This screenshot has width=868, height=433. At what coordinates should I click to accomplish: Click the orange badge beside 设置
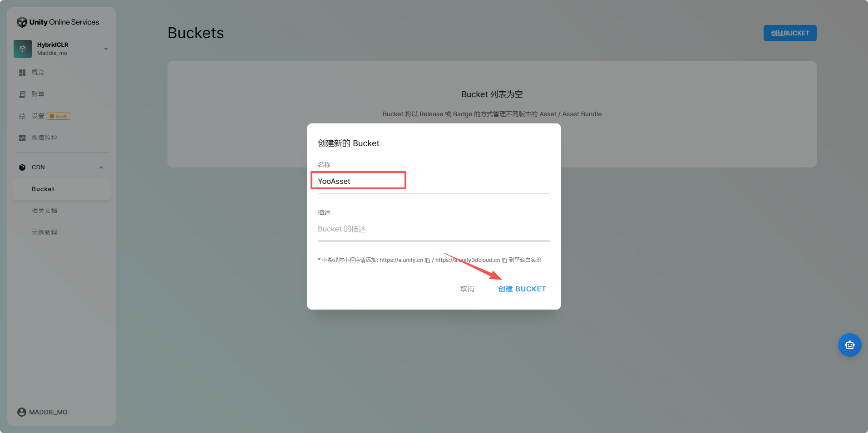[59, 116]
